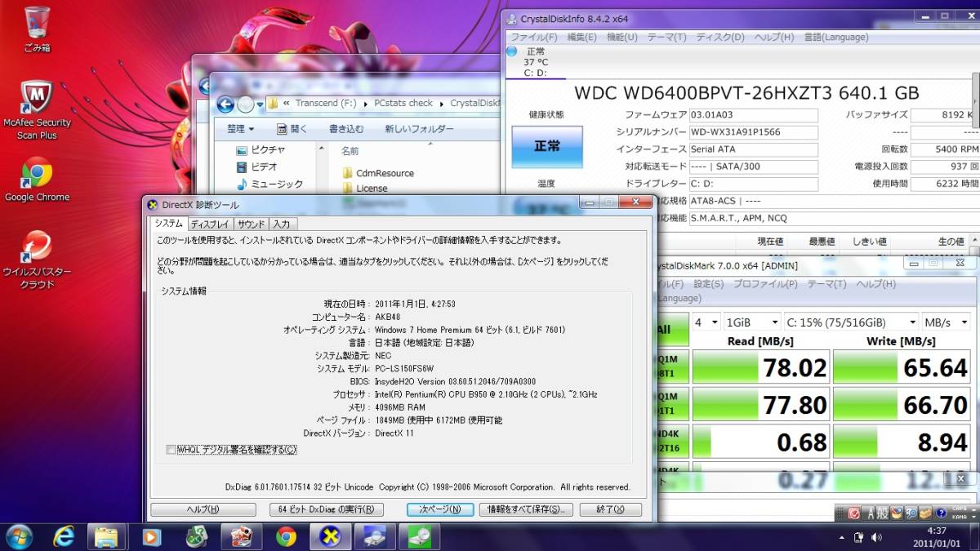980x551 pixels.
Task: Click Exit button in DxDiag
Action: point(610,509)
